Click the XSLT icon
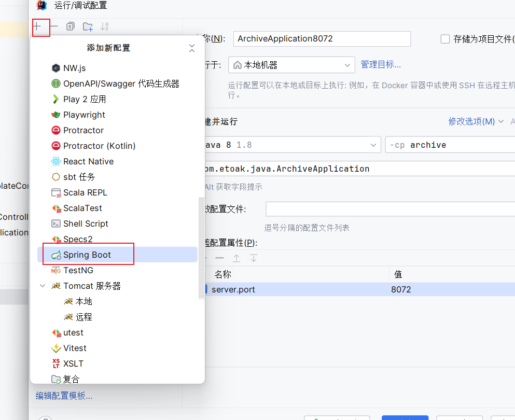 click(x=56, y=364)
